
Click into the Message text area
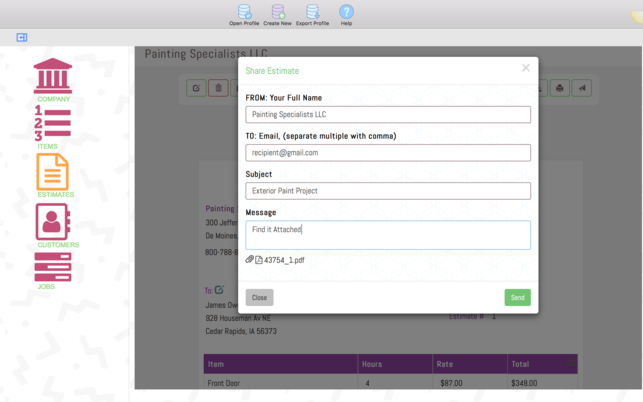coord(388,235)
